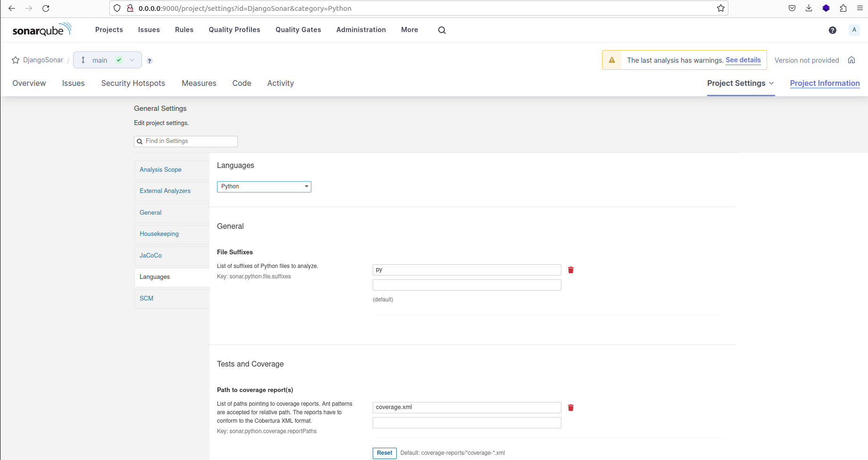This screenshot has height=460, width=868.
Task: Click the empty file suffix field
Action: (467, 285)
